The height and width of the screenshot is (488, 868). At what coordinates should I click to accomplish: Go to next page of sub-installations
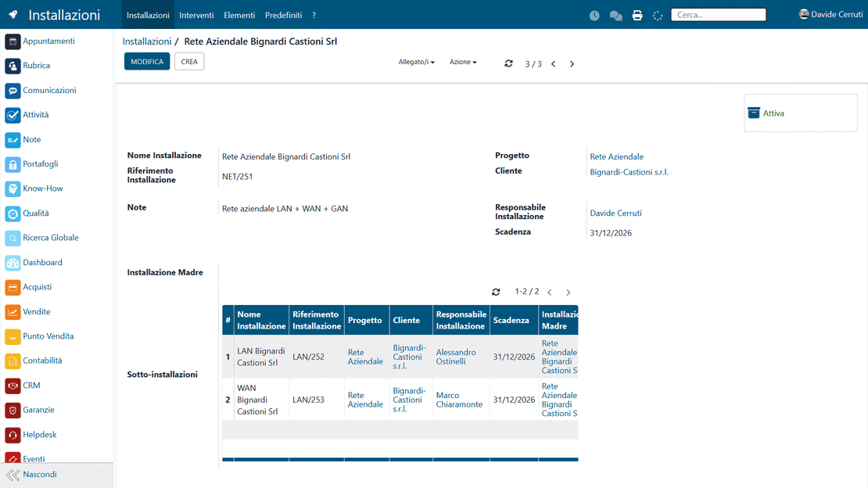tap(568, 292)
